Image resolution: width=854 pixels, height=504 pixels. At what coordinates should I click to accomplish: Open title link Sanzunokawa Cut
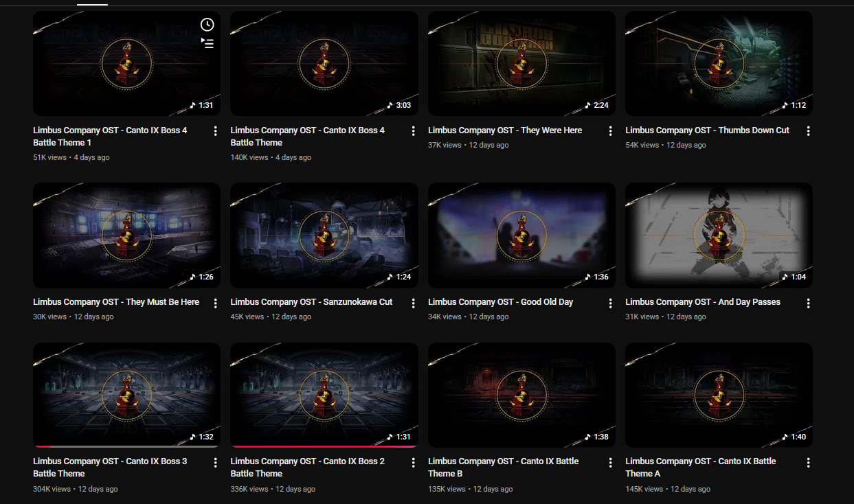tap(311, 301)
